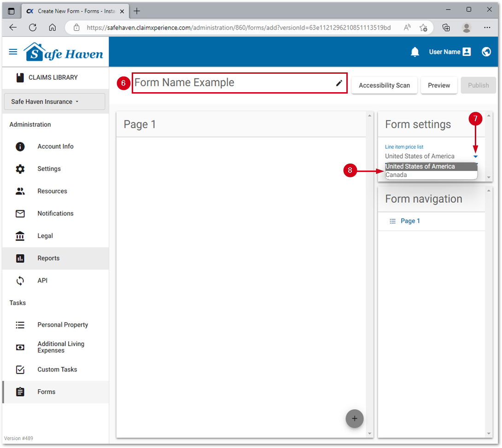Click the Accessibility Scan button
The image size is (502, 448).
click(384, 85)
